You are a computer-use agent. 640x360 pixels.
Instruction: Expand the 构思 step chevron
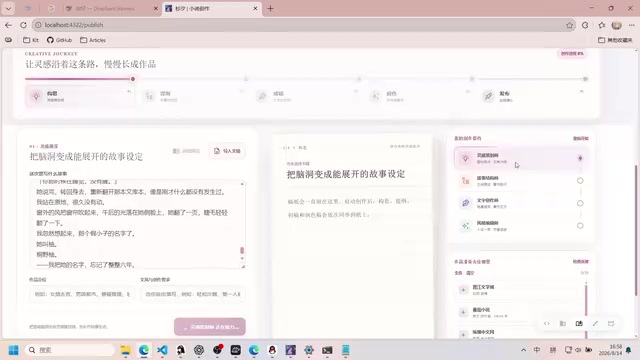[129, 91]
